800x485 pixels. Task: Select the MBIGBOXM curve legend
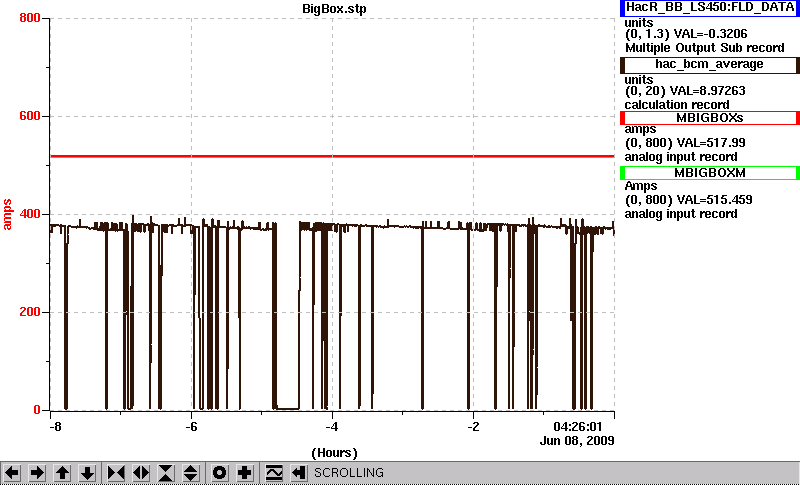coord(710,173)
